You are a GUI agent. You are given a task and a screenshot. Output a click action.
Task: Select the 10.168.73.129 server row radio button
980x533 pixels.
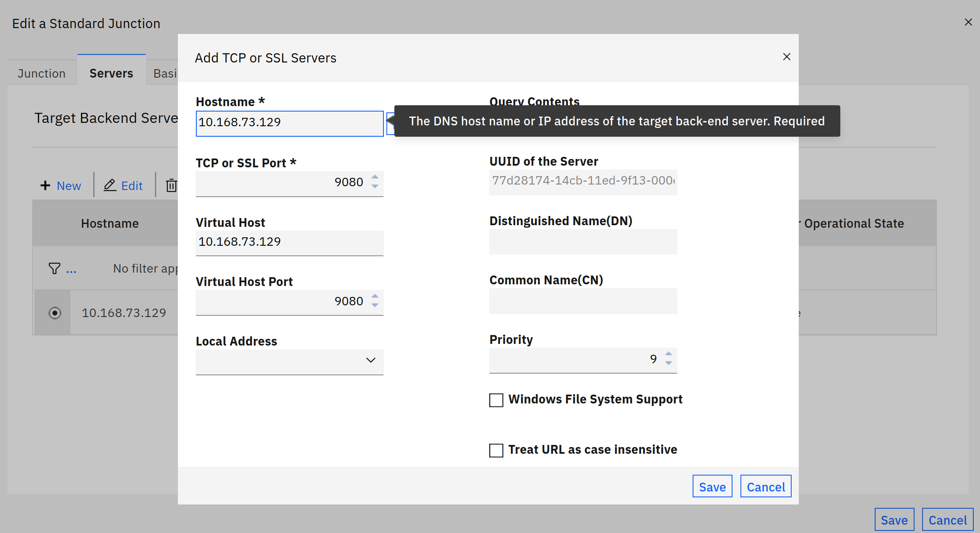[55, 313]
